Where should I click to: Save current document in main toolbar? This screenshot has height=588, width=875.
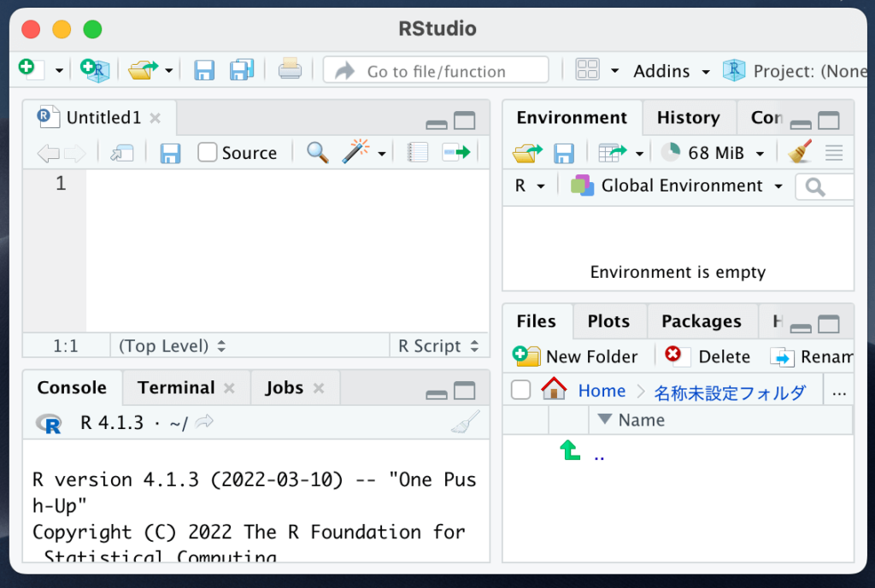tap(204, 70)
